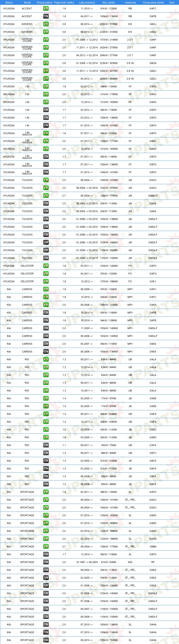179x644 pixels.
Task: Click the Moc silnika column header
Action: point(108,3)
